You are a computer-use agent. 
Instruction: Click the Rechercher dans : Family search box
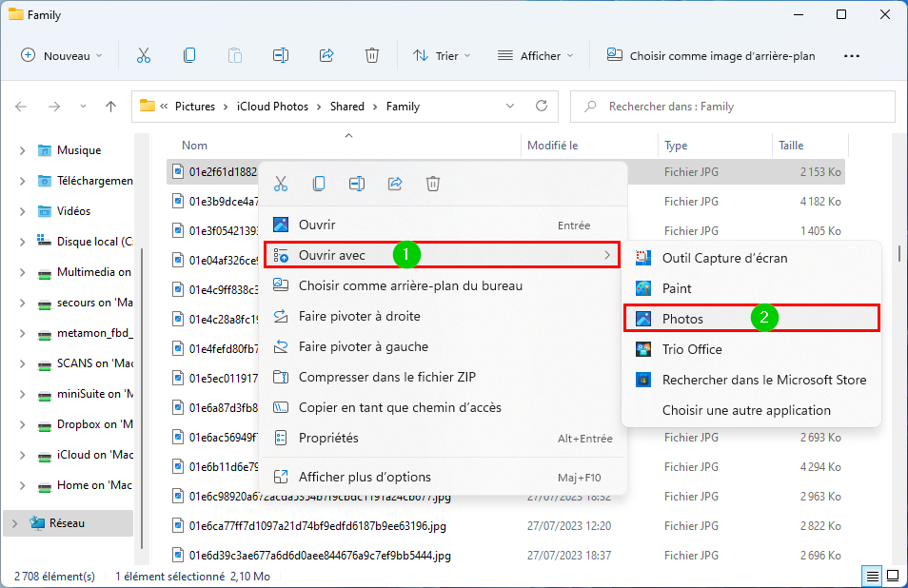pos(733,107)
